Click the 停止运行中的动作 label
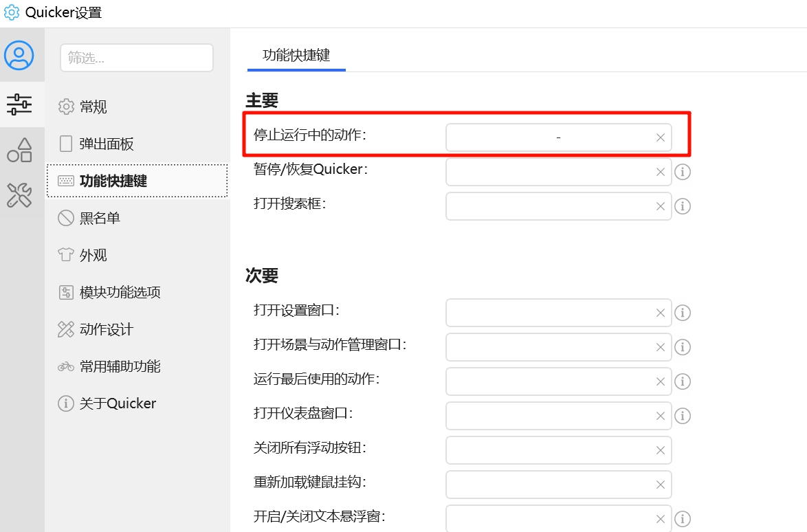Image resolution: width=807 pixels, height=532 pixels. pos(310,135)
